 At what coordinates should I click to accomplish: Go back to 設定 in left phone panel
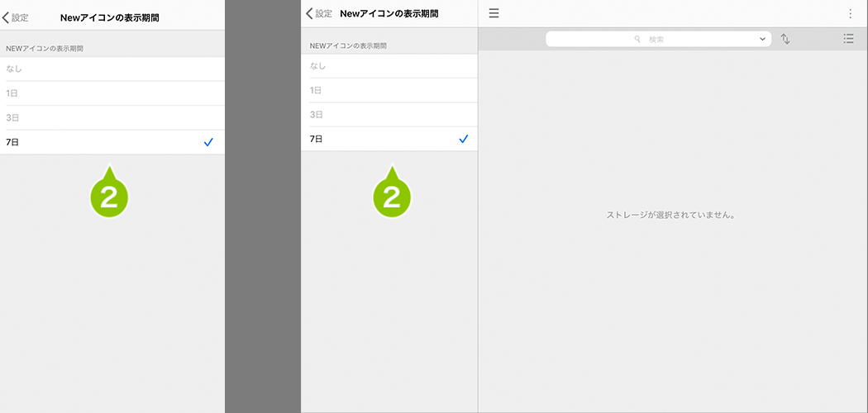coord(15,17)
